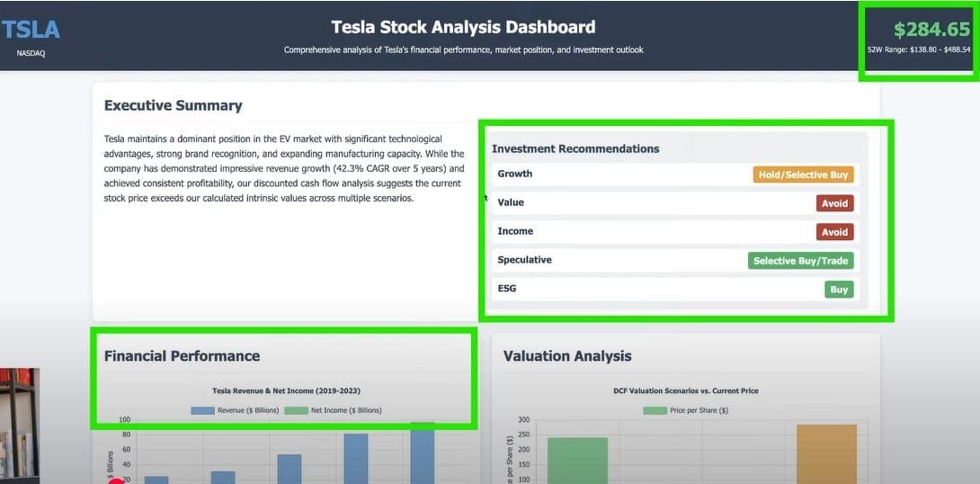This screenshot has height=484, width=980.
Task: Click the 52W Range text
Action: [x=918, y=49]
